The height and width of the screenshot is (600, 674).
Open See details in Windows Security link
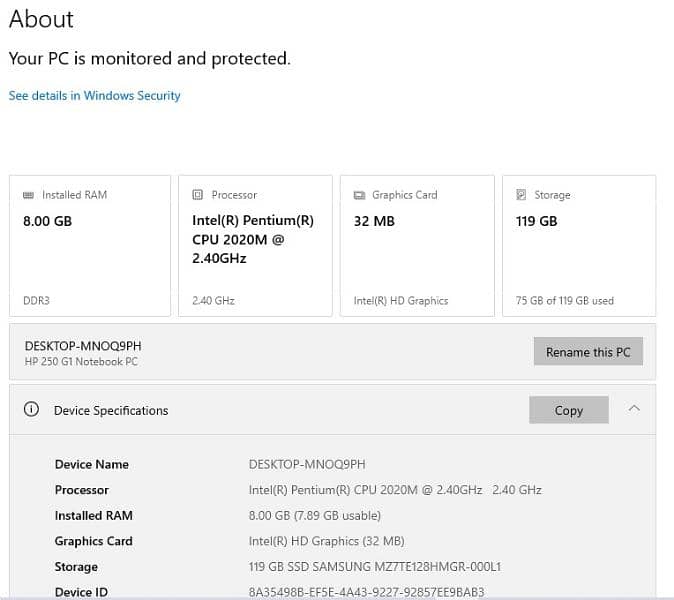click(x=95, y=95)
